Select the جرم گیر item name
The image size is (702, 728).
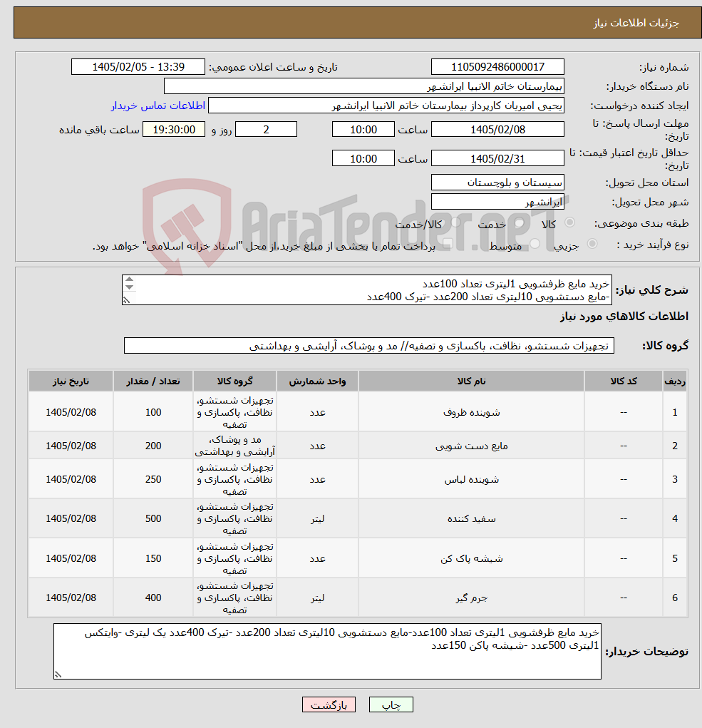[471, 598]
